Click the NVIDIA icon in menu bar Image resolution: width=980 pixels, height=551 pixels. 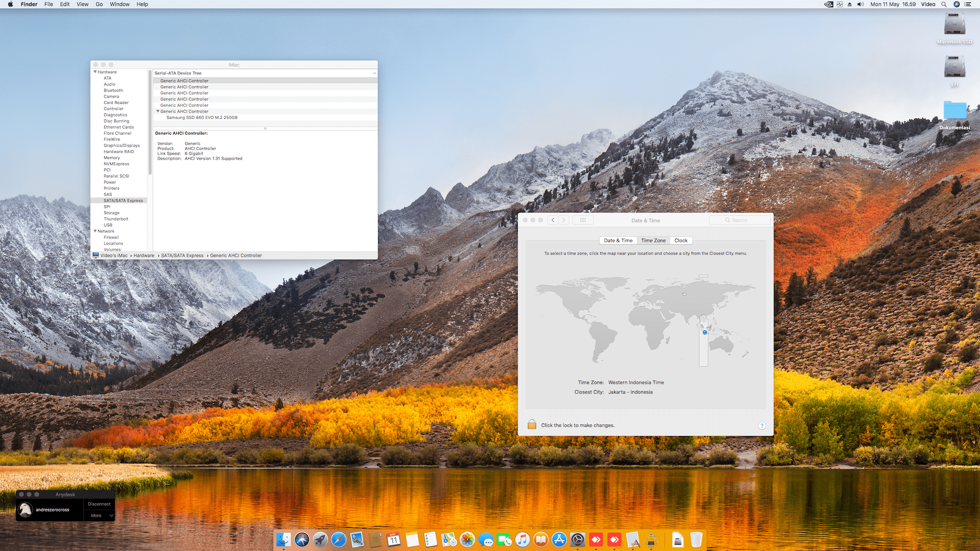coord(828,4)
